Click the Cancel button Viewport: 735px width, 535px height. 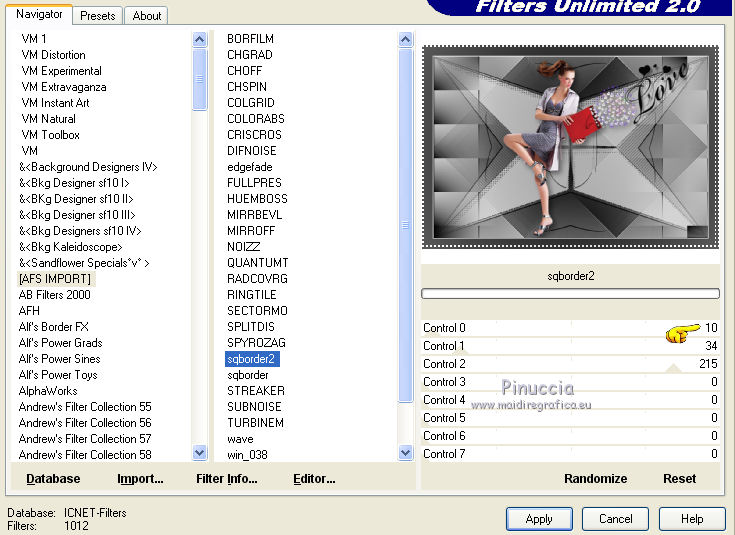coord(615,519)
